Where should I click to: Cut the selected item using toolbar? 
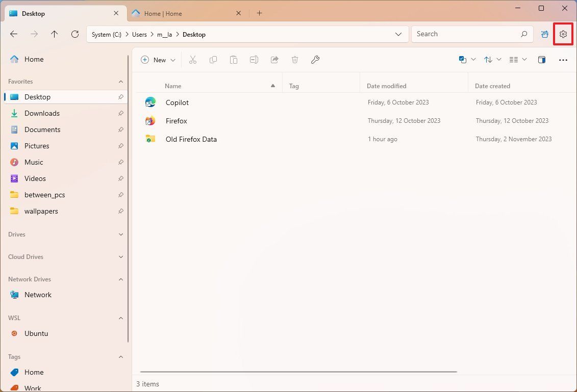click(x=193, y=60)
